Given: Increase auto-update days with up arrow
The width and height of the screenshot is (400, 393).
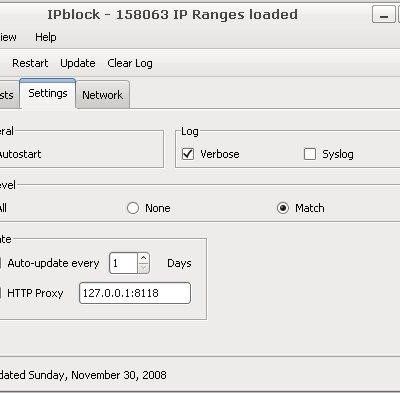Looking at the screenshot, I should (x=144, y=258).
